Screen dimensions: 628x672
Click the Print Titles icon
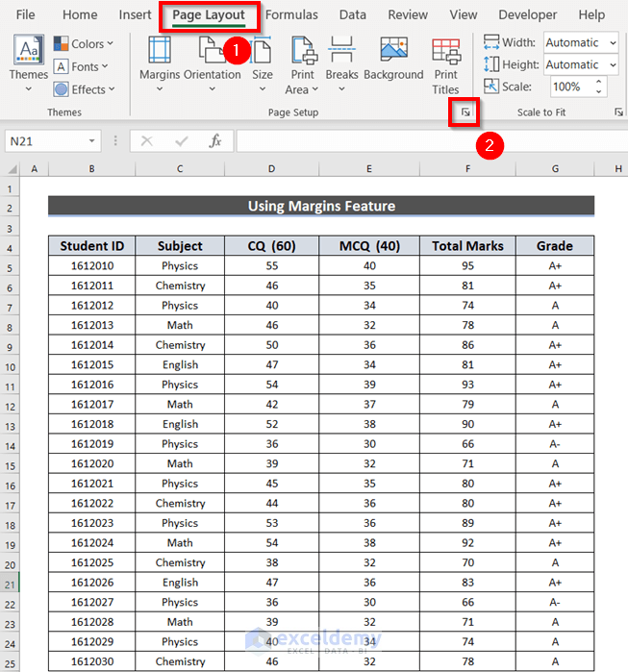[446, 50]
